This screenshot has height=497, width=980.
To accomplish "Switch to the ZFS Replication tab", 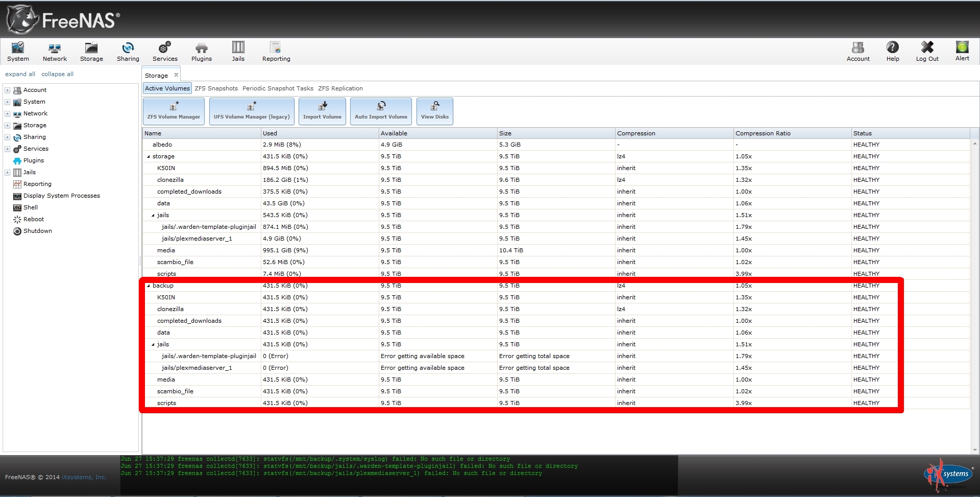I will [340, 88].
